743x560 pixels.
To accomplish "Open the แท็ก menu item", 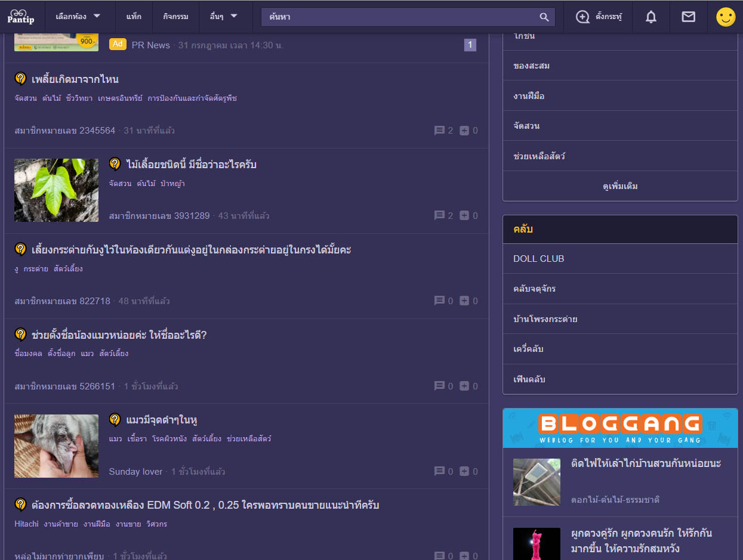I will tap(134, 17).
